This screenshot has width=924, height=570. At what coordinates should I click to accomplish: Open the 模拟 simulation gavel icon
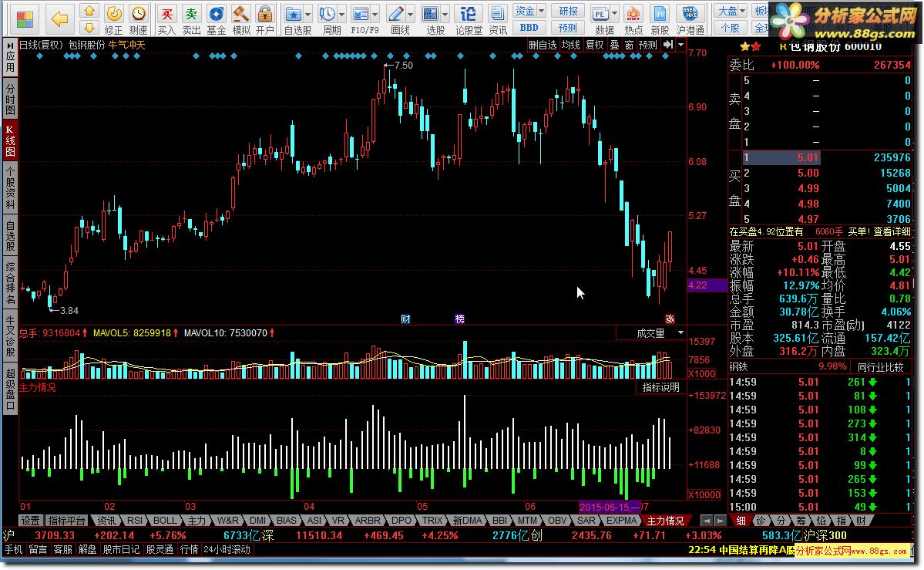click(241, 19)
